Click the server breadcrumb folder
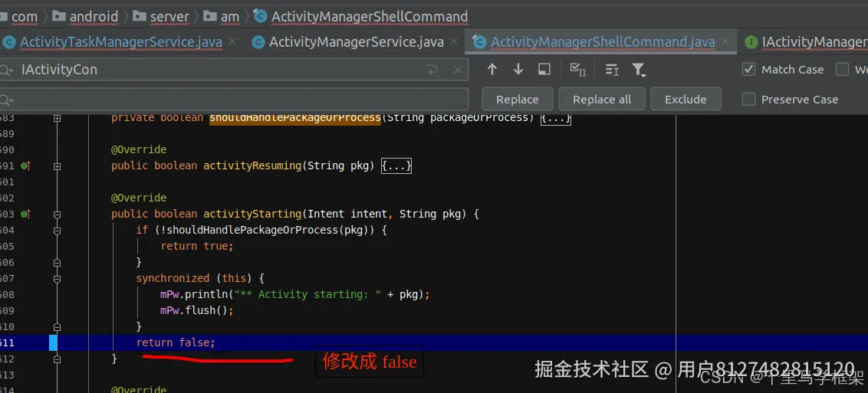Image resolution: width=868 pixels, height=393 pixels. (x=163, y=17)
